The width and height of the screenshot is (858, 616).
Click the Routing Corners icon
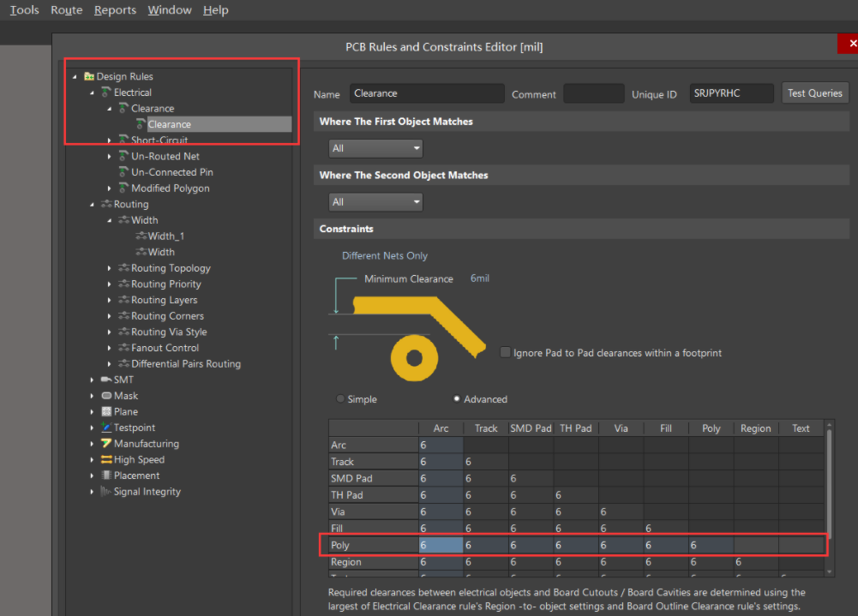click(x=123, y=315)
